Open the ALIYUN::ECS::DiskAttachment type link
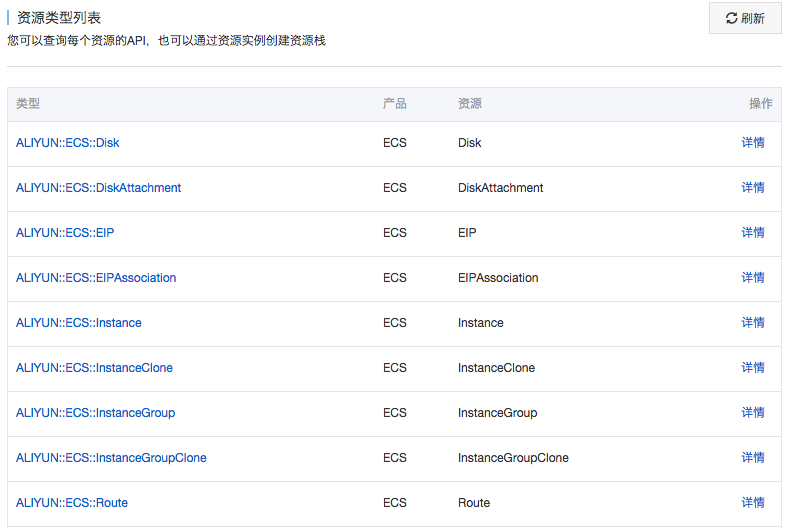 pos(98,188)
